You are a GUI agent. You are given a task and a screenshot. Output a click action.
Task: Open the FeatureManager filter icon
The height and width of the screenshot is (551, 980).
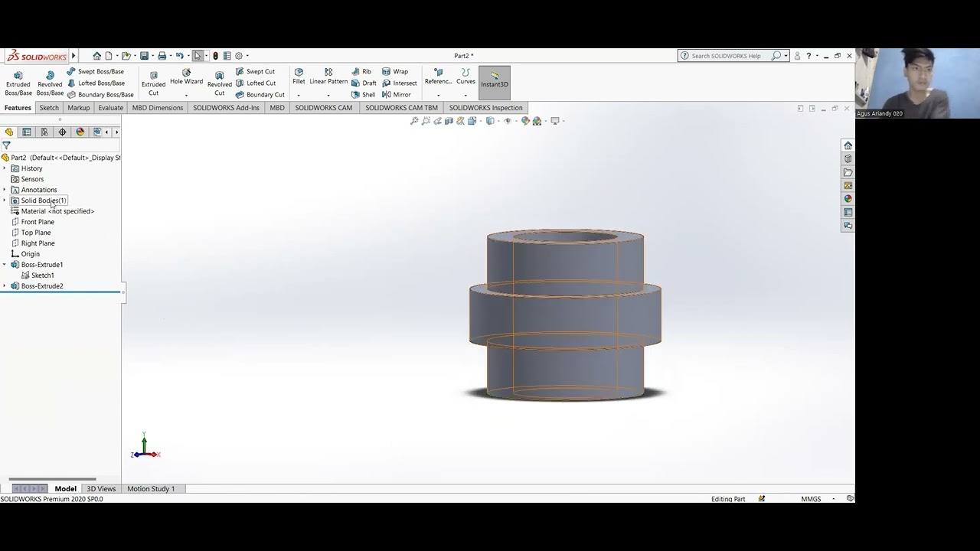pyautogui.click(x=6, y=145)
